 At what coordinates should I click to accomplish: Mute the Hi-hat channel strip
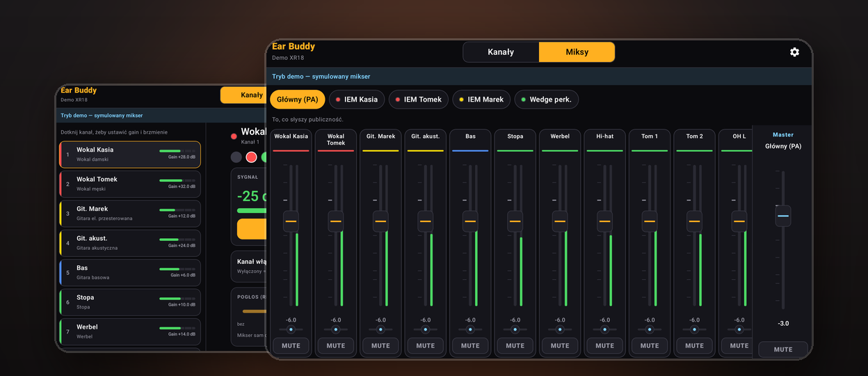605,345
